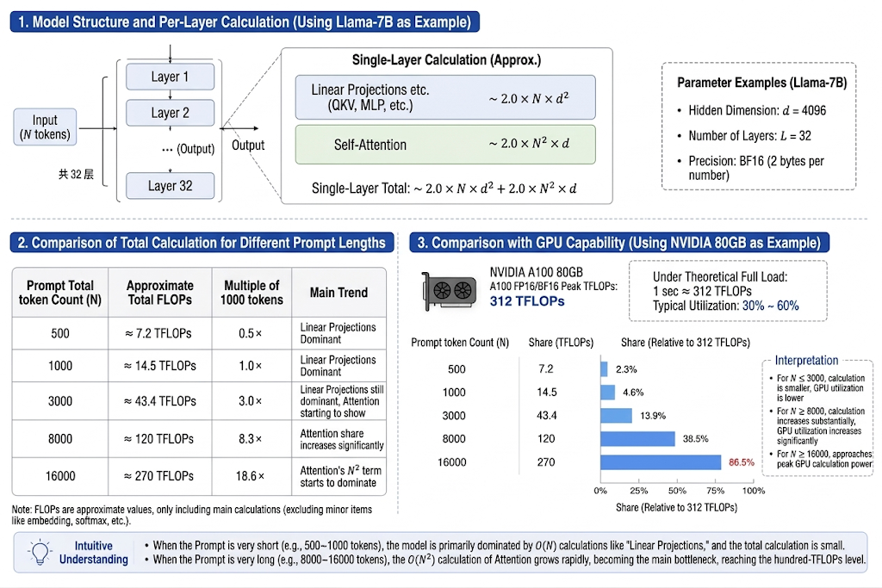Viewport: 882px width, 588px height.
Task: Click the very short Prompt explanation bullet
Action: (x=494, y=545)
